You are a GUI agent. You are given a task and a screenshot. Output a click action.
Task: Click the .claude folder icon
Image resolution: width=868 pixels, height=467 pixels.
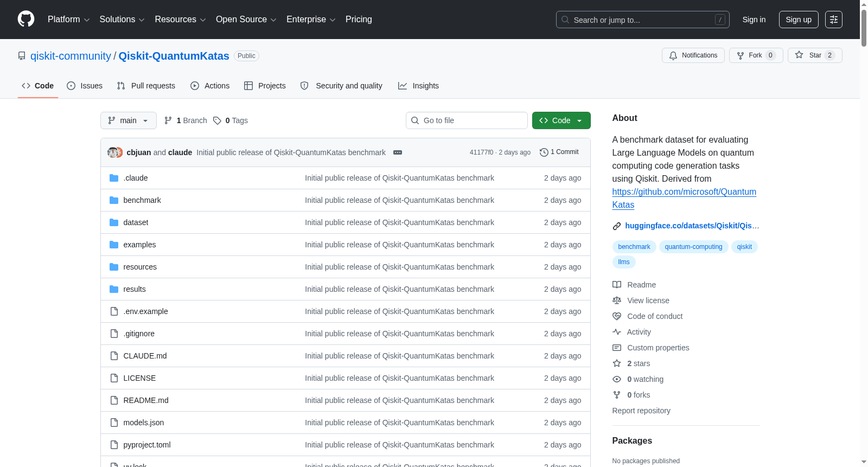[114, 178]
